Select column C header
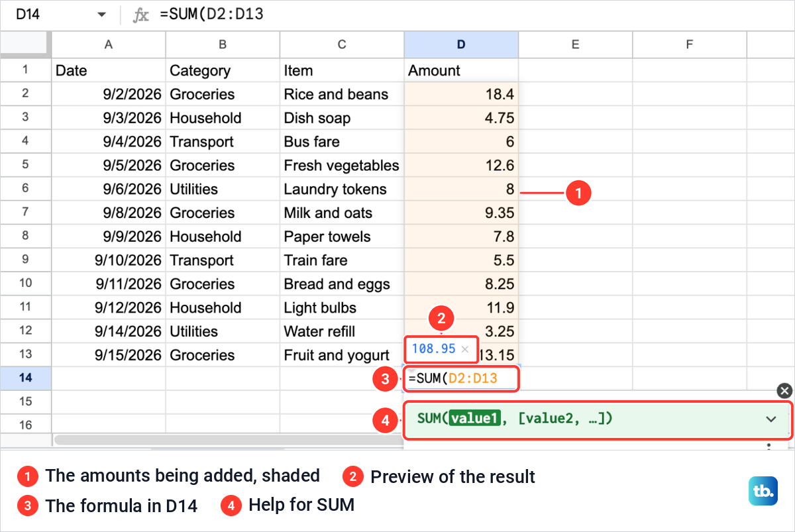Image resolution: width=795 pixels, height=532 pixels. [x=342, y=44]
